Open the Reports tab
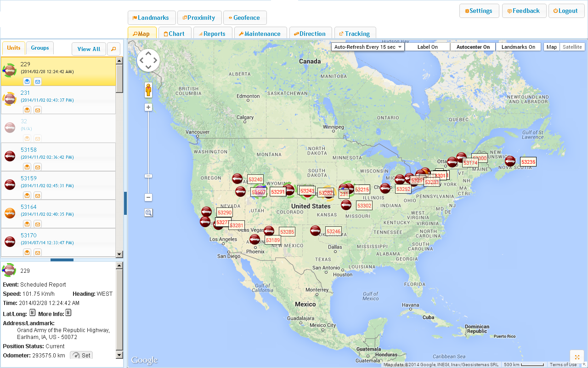 [x=212, y=34]
